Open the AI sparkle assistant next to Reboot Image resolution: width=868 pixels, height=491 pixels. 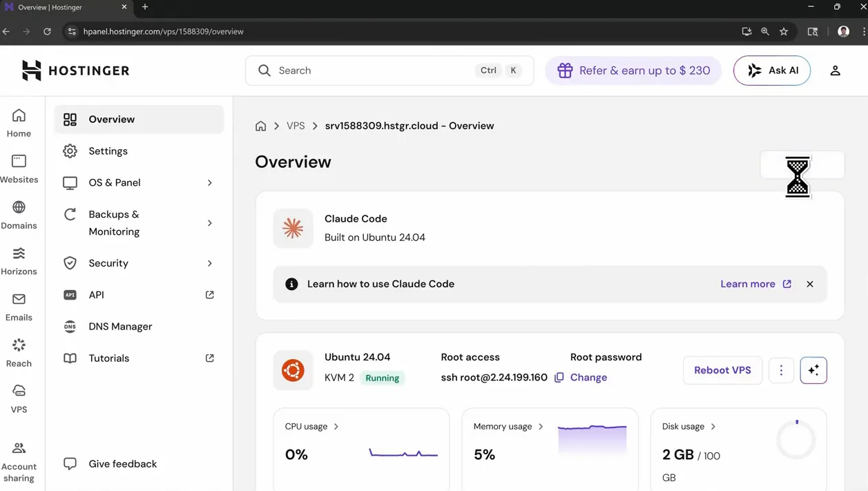[813, 370]
